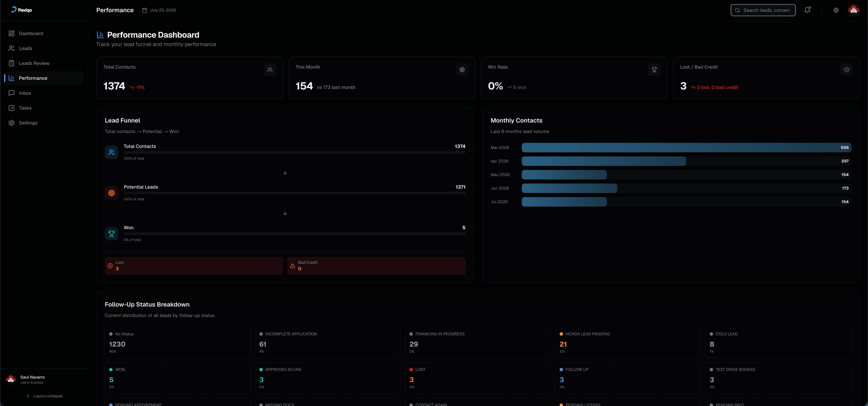Click the Won funnel progress bar
This screenshot has width=868, height=406.
pyautogui.click(x=295, y=234)
